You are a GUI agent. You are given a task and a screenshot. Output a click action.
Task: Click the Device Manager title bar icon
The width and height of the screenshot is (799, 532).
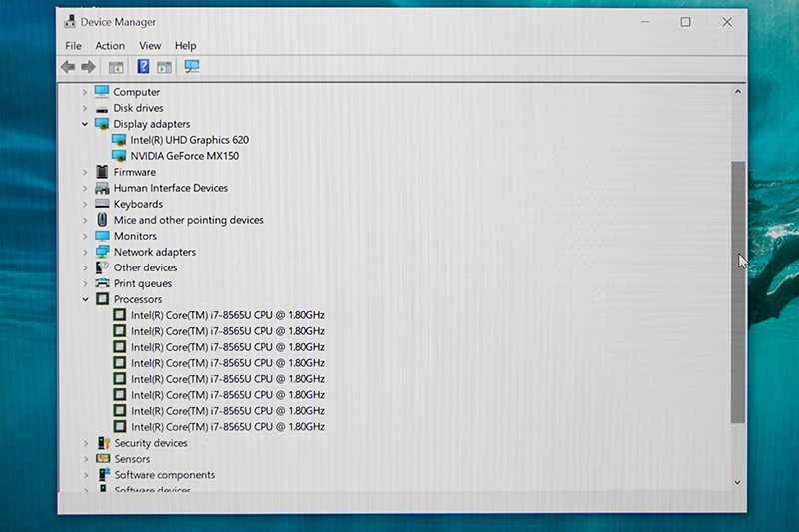pyautogui.click(x=70, y=21)
